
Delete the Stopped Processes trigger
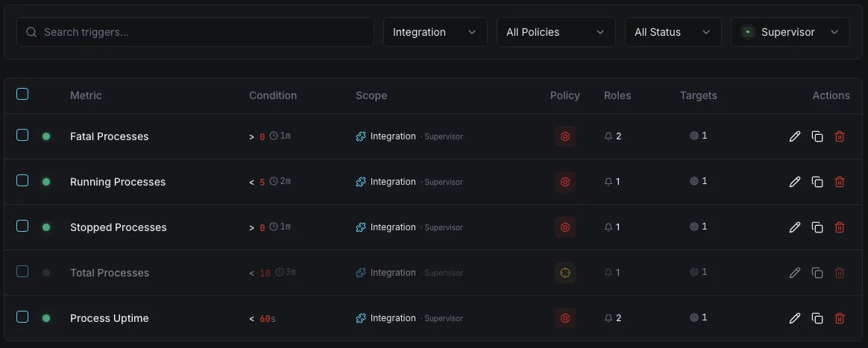[840, 227]
